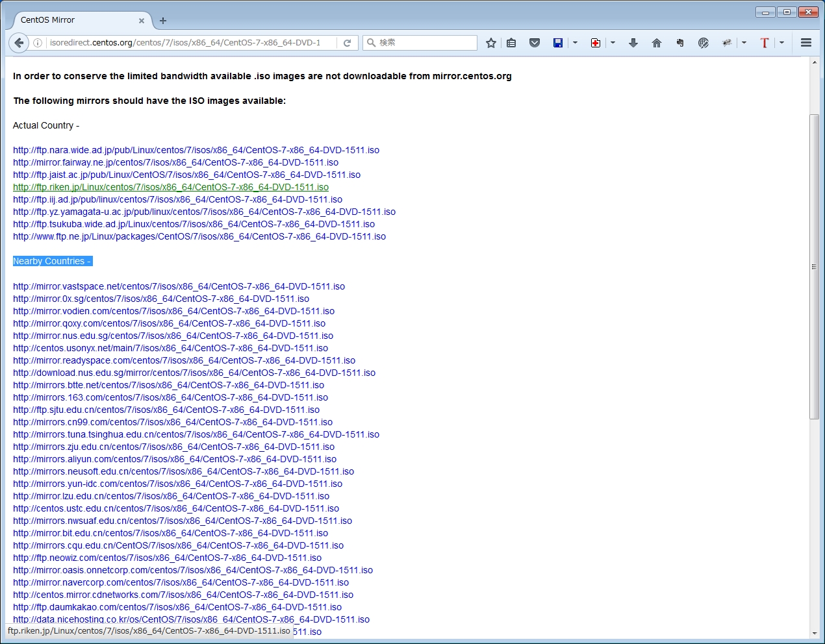Click the reload page button
Image resolution: width=825 pixels, height=644 pixels.
pyautogui.click(x=348, y=43)
